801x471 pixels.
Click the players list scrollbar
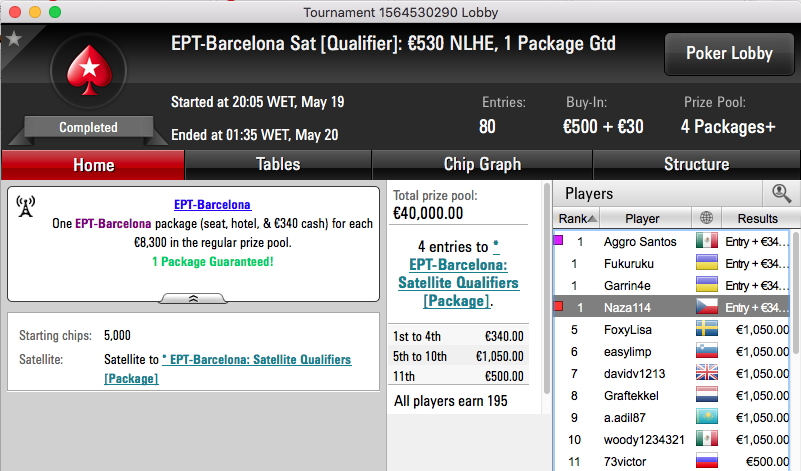pos(795,294)
